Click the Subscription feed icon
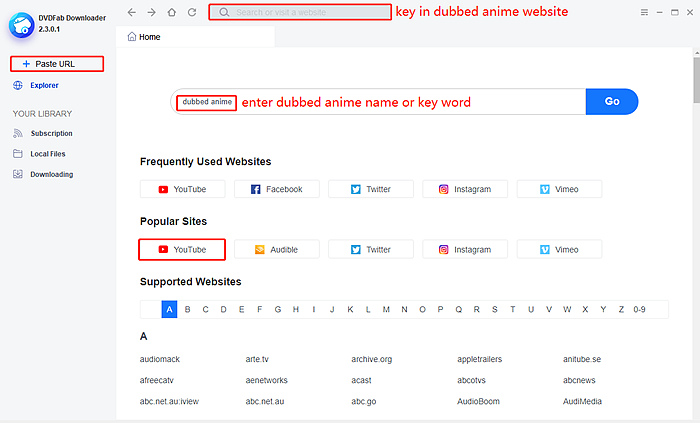This screenshot has height=423, width=700. 18,133
